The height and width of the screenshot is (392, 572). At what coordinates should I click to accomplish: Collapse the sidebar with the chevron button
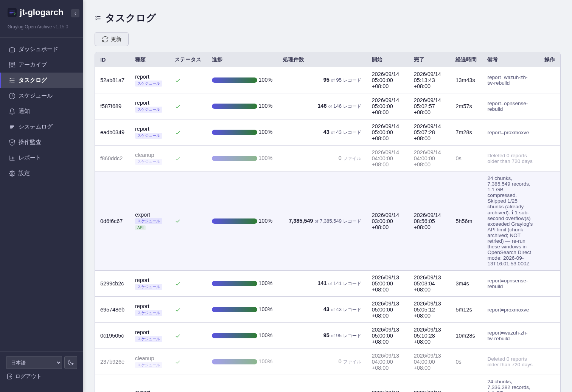click(75, 13)
